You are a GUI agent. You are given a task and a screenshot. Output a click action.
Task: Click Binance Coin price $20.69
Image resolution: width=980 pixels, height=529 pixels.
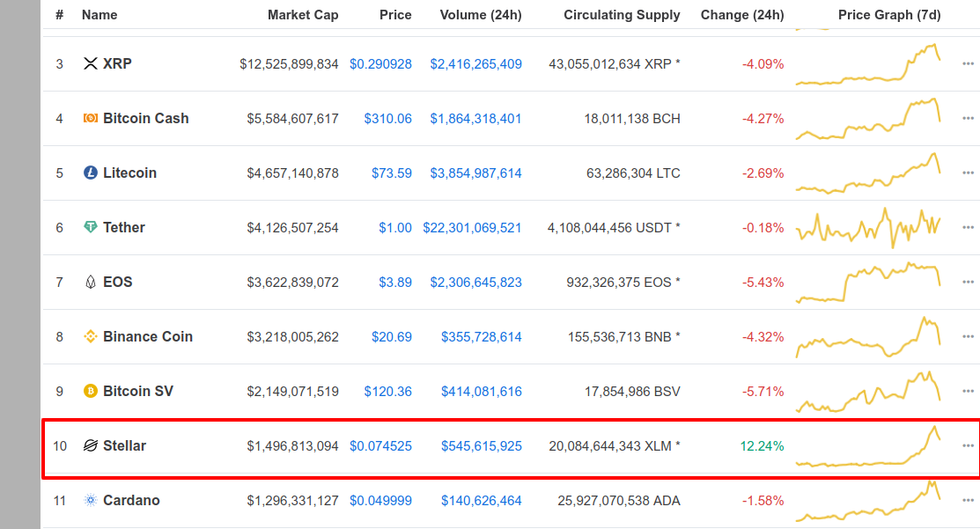click(x=392, y=337)
